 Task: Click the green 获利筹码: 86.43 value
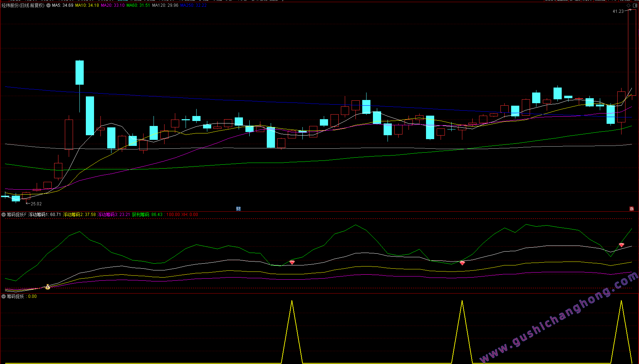click(x=147, y=215)
